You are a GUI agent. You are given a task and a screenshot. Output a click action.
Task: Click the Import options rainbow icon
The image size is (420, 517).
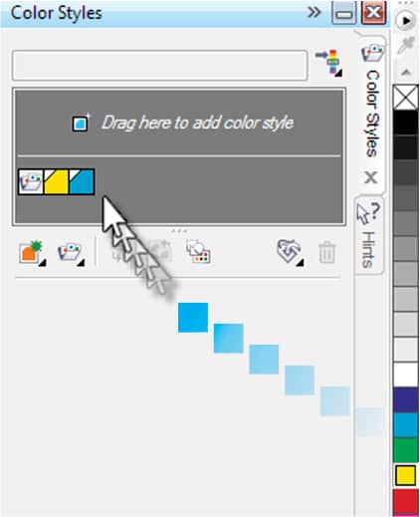[x=330, y=63]
